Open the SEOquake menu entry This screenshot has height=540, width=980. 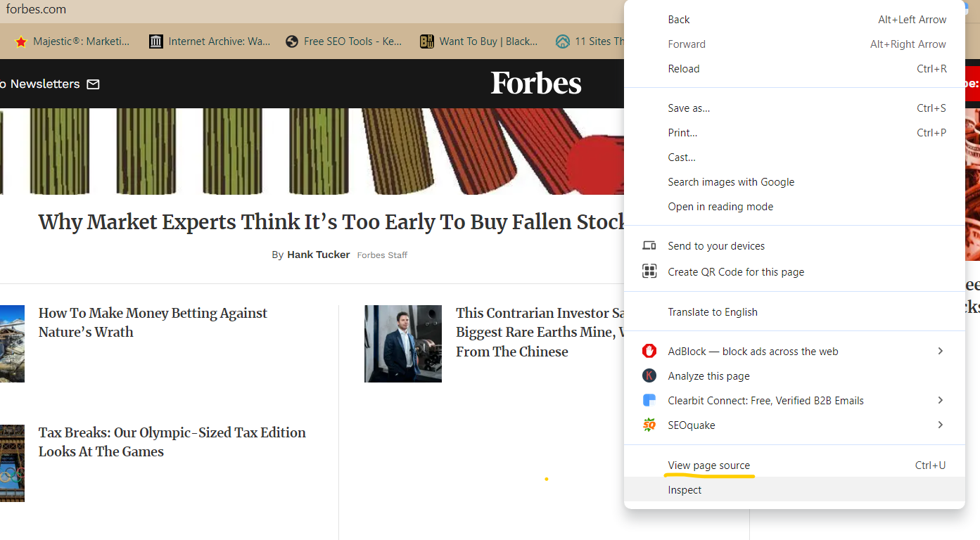point(794,425)
